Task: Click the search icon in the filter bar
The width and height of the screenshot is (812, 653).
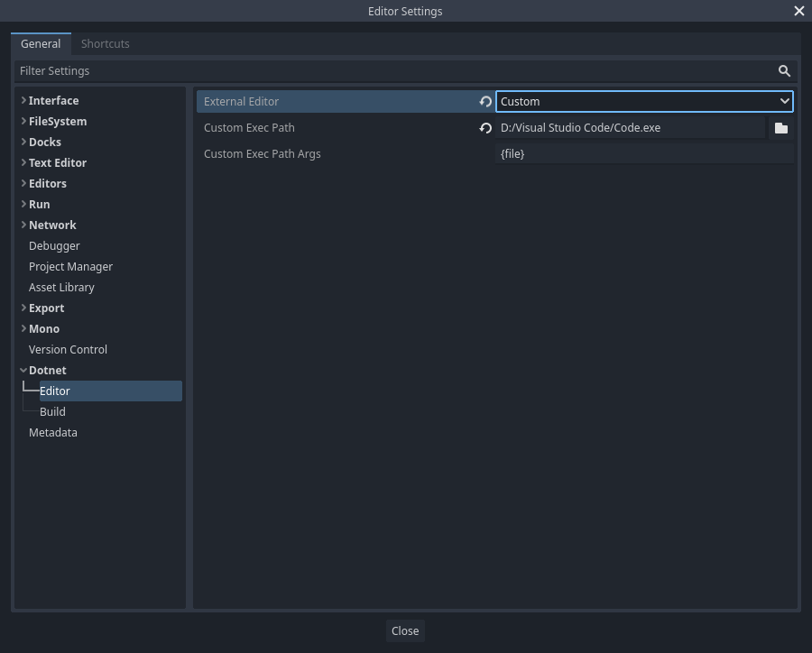Action: pos(783,70)
